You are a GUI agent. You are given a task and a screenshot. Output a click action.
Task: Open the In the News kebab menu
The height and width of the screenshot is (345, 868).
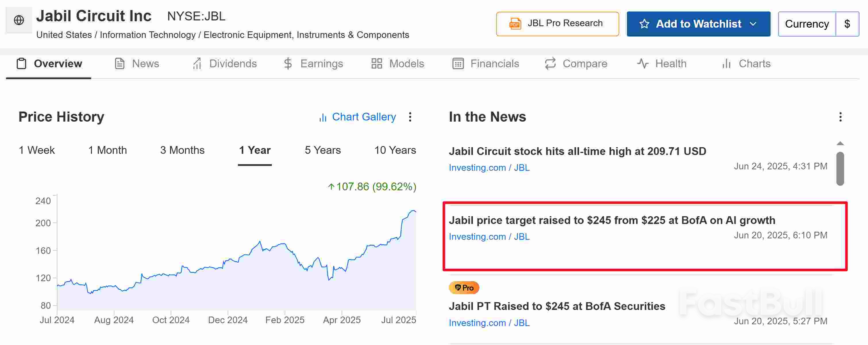pos(840,117)
